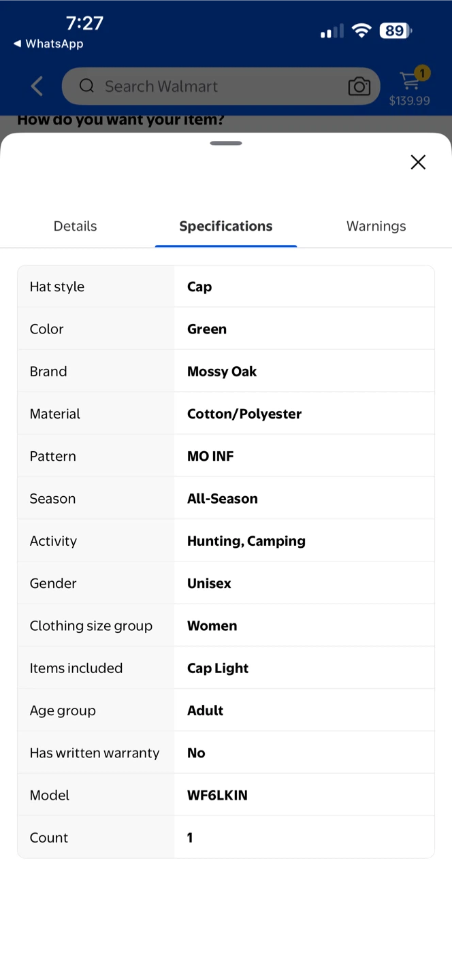This screenshot has width=452, height=980.
Task: Tap the cart total $139.99
Action: [x=409, y=101]
